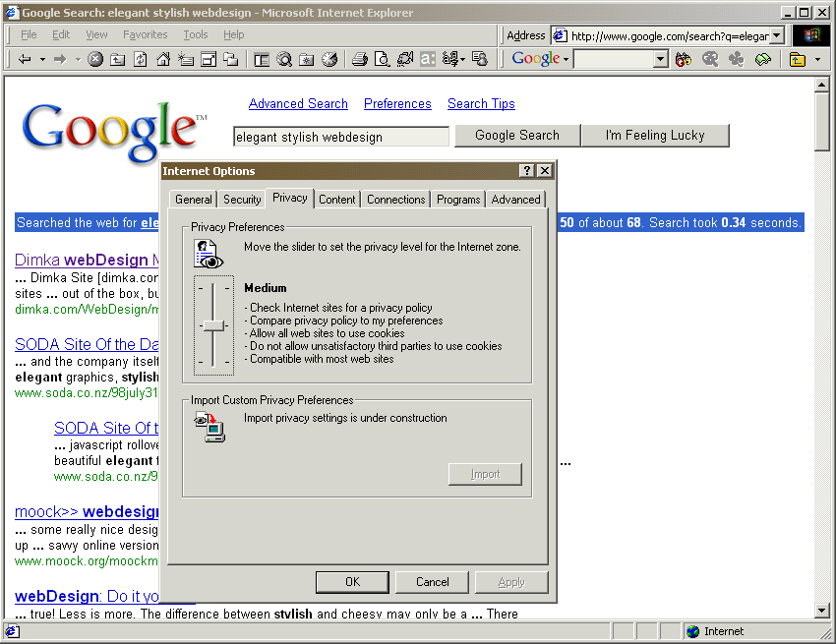This screenshot has height=644, width=836.
Task: Switch to the Advanced tab
Action: [x=515, y=200]
